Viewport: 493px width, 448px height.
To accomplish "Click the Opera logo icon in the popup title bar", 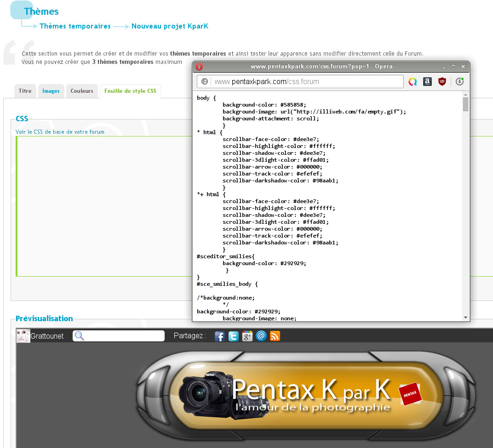I will pyautogui.click(x=199, y=67).
